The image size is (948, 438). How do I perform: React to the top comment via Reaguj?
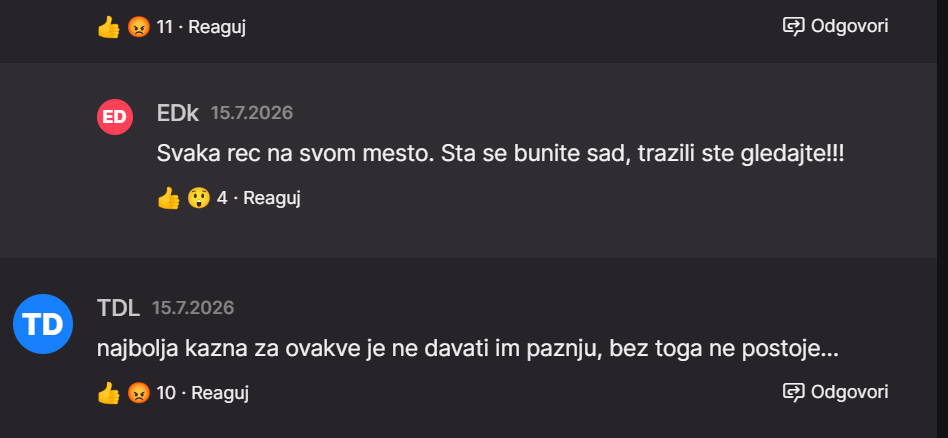[x=217, y=27]
